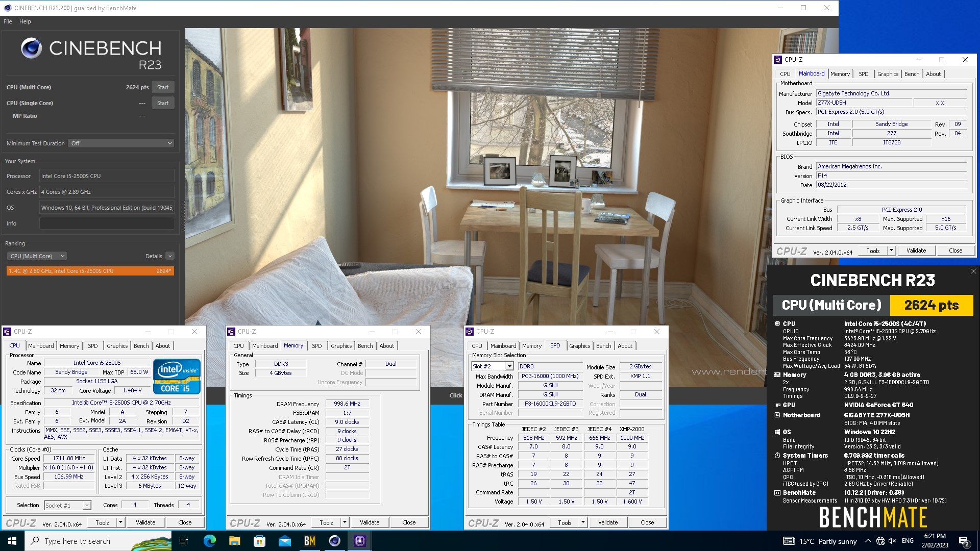Open SPD tab in Mainboard CPU-Z window

pyautogui.click(x=863, y=74)
